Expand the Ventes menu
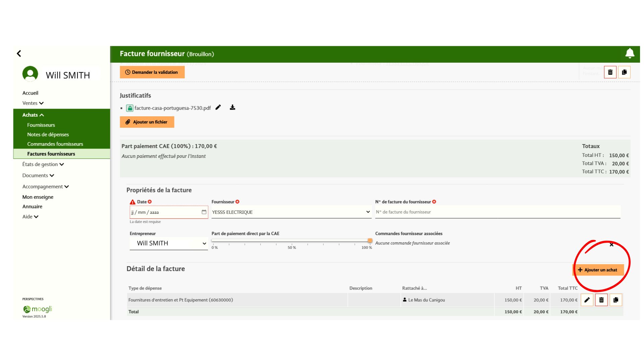Screen dimensions: 644x362 pyautogui.click(x=33, y=103)
